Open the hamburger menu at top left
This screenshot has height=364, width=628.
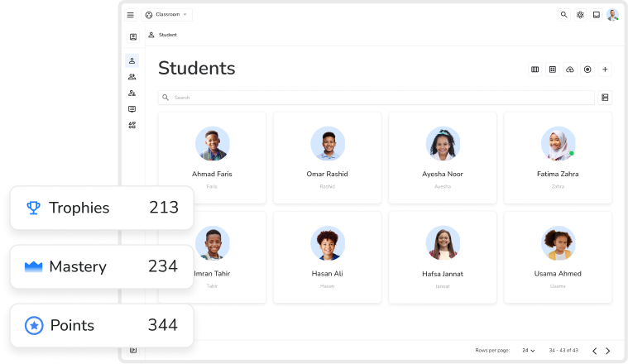click(130, 15)
